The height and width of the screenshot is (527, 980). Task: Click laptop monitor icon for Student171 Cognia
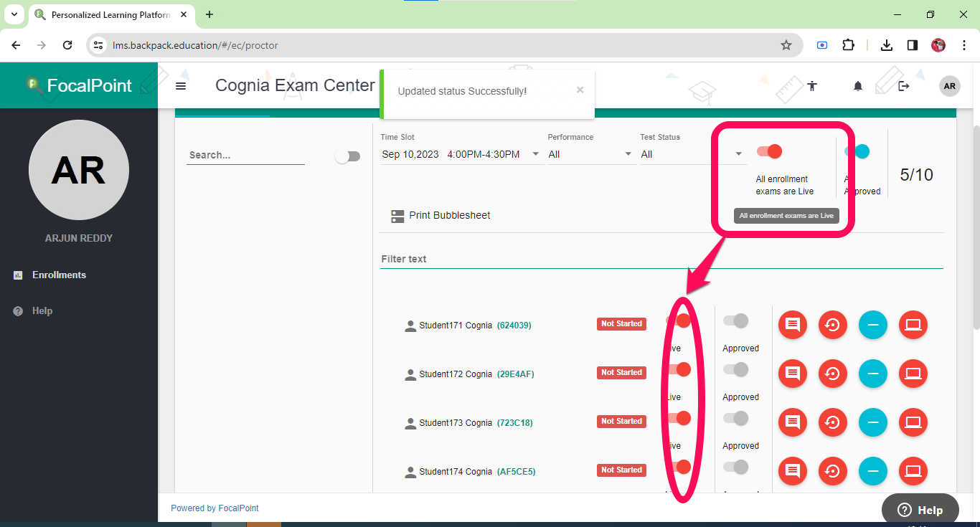tap(913, 325)
